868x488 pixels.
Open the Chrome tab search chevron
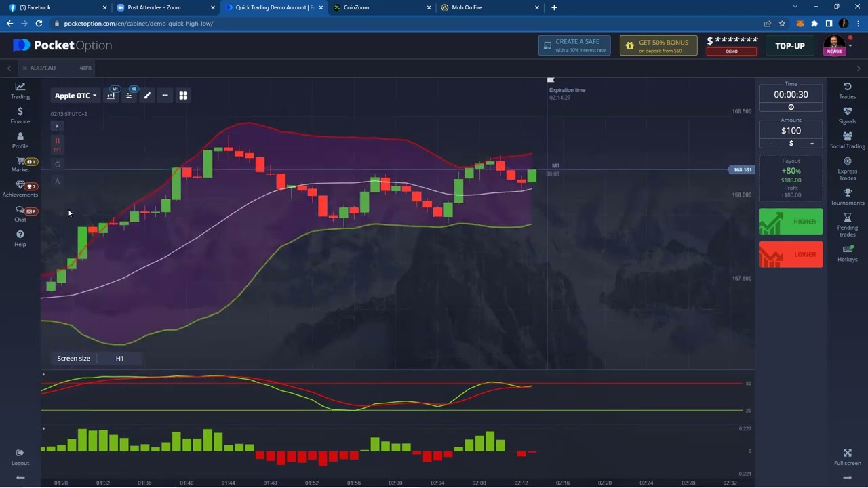[795, 7]
